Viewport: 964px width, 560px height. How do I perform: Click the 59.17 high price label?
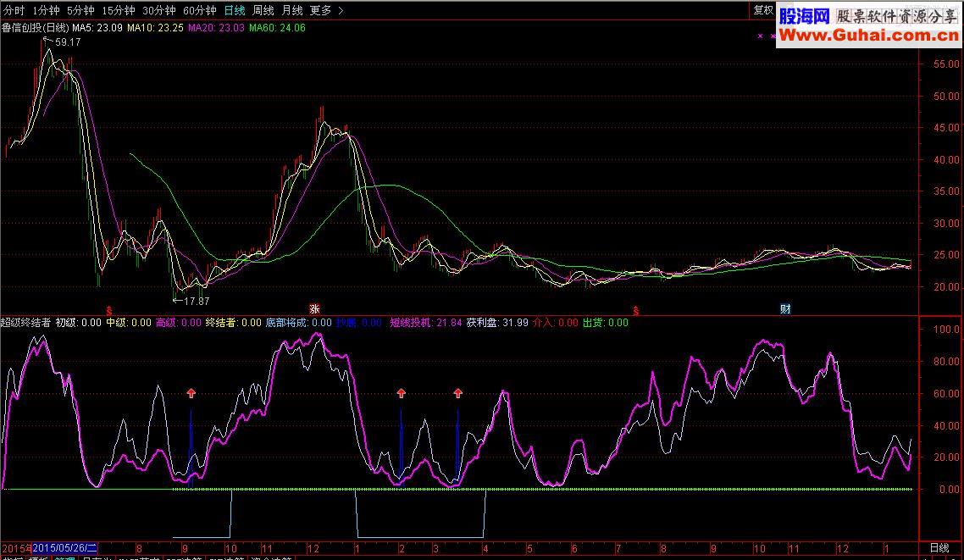68,42
